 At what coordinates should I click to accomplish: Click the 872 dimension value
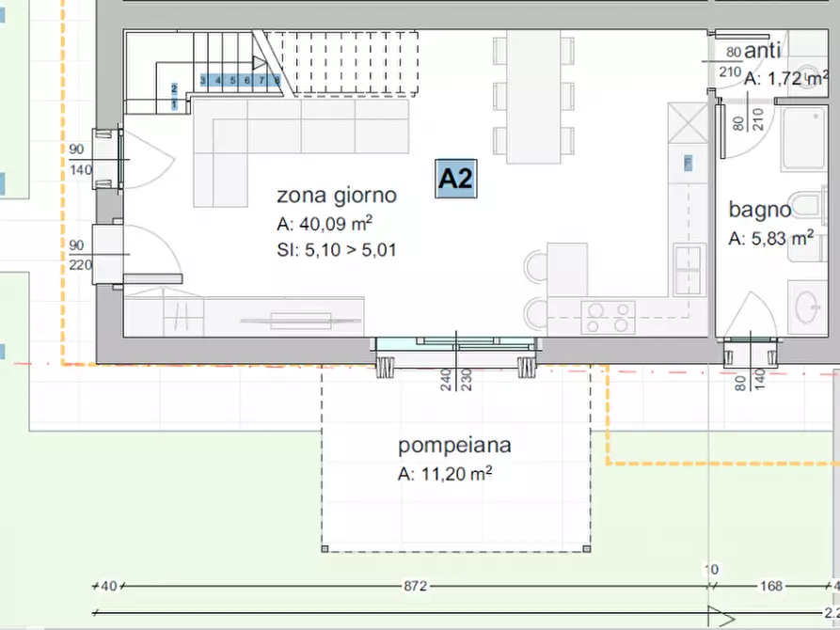415,586
